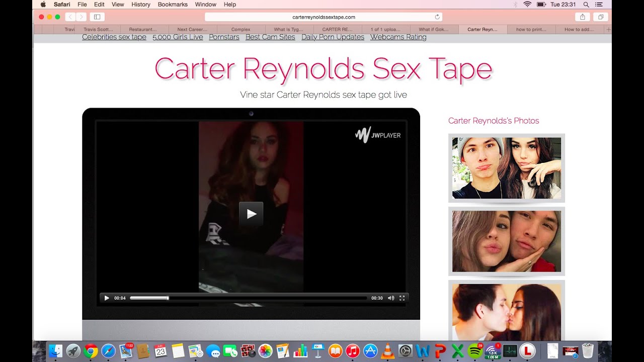The image size is (644, 362).
Task: Launch iBooks from the Dock
Action: tap(335, 351)
